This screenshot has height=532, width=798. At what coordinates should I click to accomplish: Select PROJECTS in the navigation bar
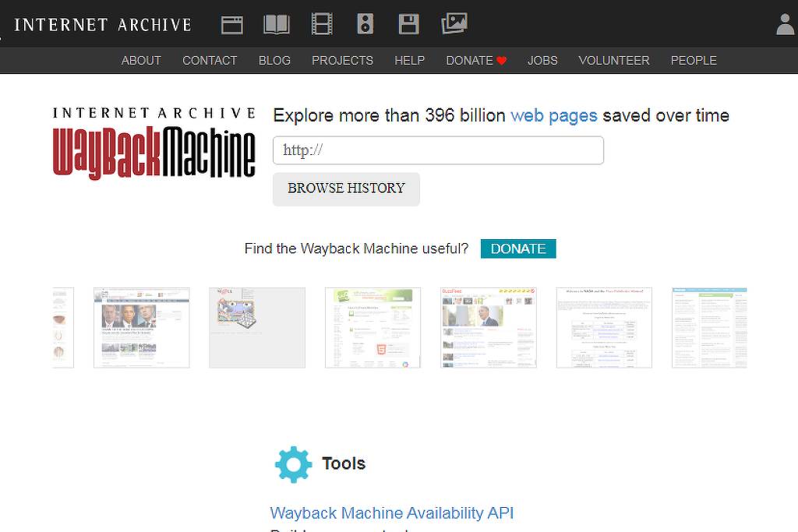(342, 60)
